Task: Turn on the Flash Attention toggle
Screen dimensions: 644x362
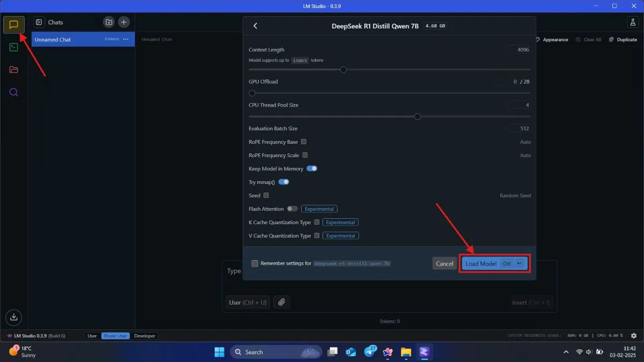Action: pyautogui.click(x=292, y=209)
